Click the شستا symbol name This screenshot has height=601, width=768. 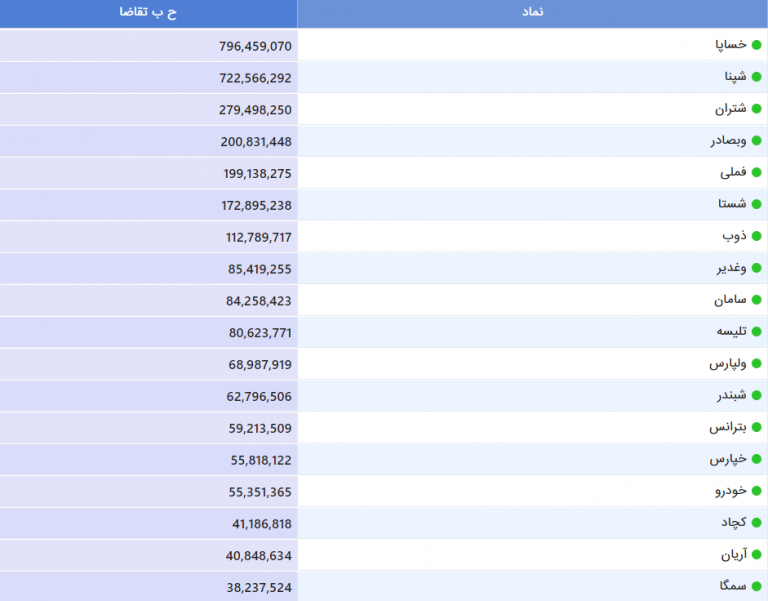[x=732, y=204]
